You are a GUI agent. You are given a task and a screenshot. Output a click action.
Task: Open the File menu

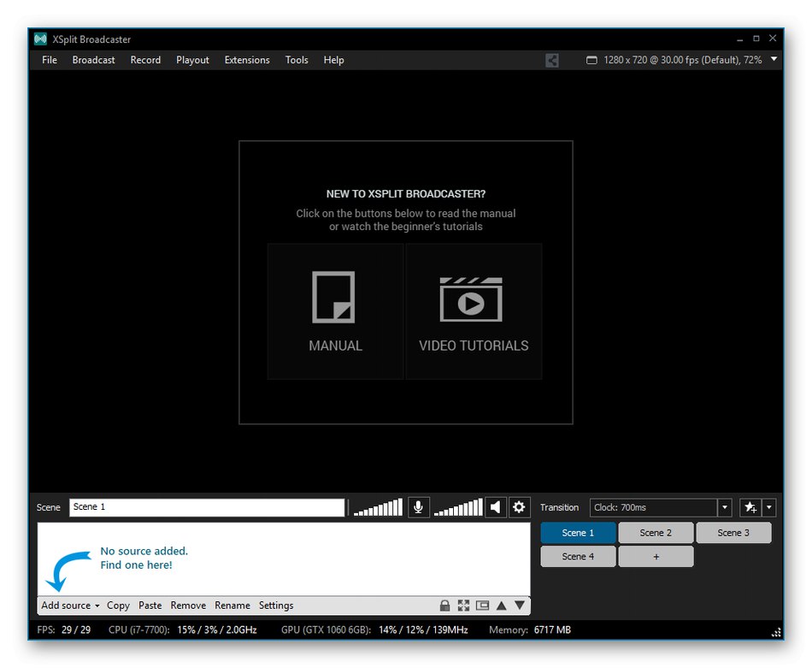(50, 60)
